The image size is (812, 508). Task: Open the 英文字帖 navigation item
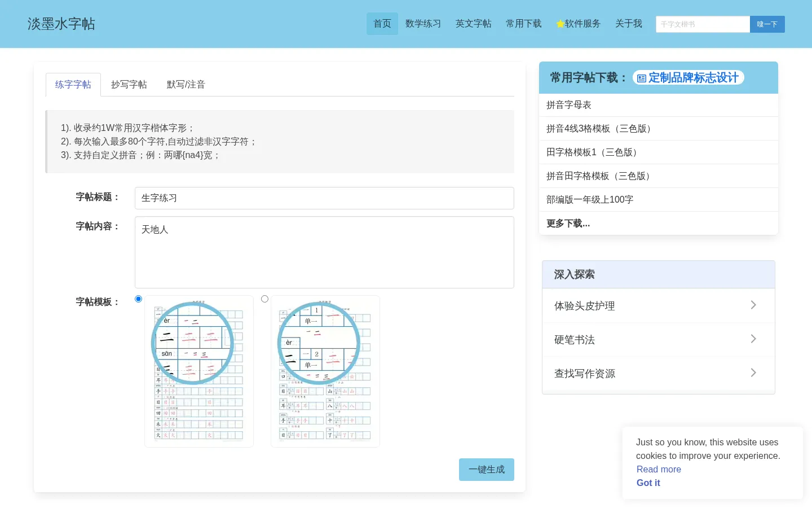(474, 24)
